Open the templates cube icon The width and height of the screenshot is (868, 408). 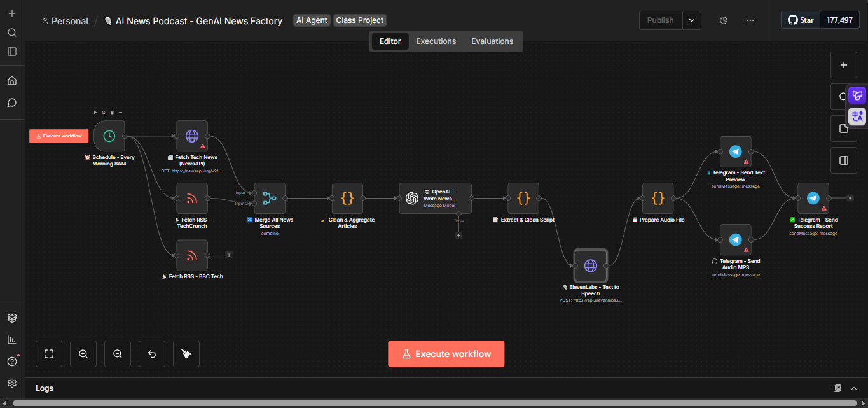click(x=12, y=318)
